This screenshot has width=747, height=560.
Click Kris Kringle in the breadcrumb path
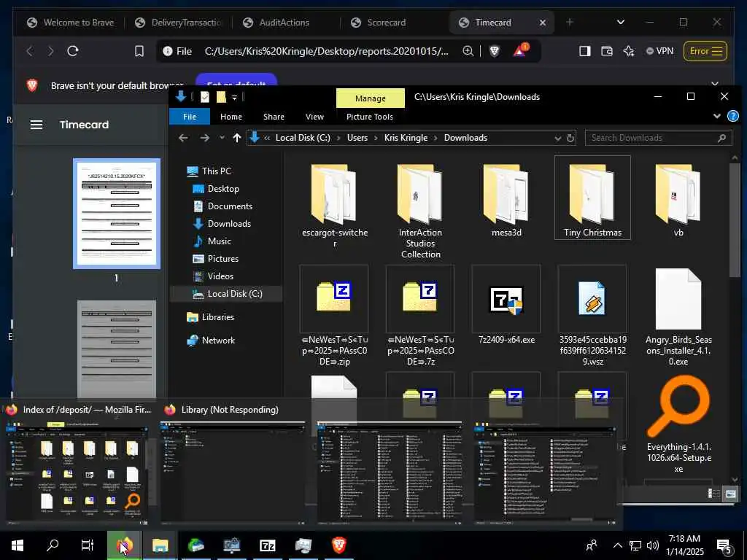point(406,138)
